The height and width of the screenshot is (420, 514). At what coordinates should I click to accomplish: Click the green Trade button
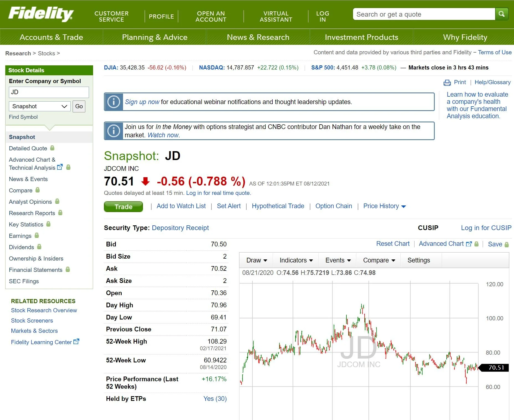(123, 207)
